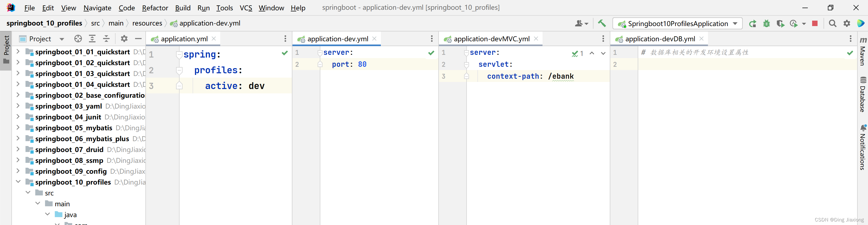This screenshot has width=868, height=225.
Task: Close the application-devDB.yml tab
Action: [701, 39]
